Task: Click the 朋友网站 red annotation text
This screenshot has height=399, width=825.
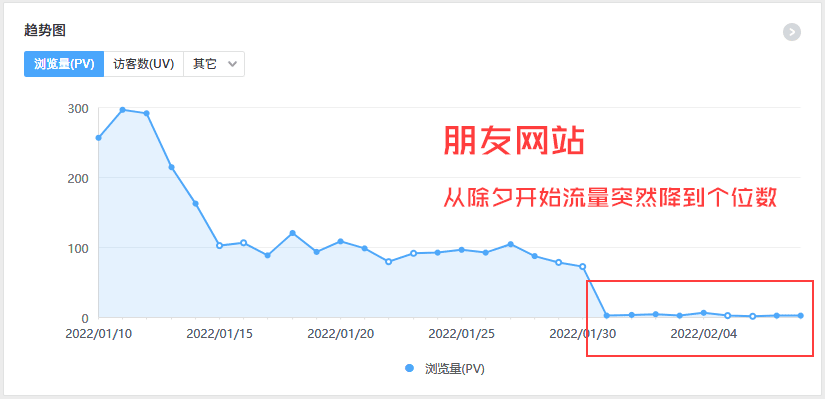Action: 514,141
